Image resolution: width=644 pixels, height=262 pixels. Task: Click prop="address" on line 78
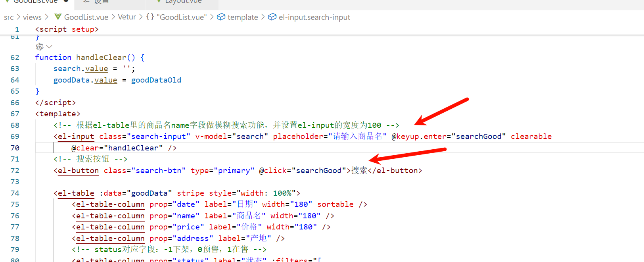pos(181,239)
